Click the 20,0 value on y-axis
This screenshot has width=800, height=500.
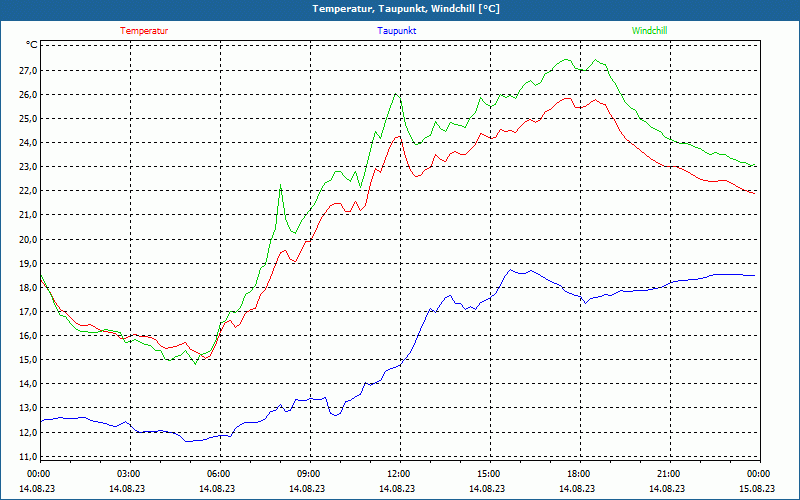click(28, 239)
